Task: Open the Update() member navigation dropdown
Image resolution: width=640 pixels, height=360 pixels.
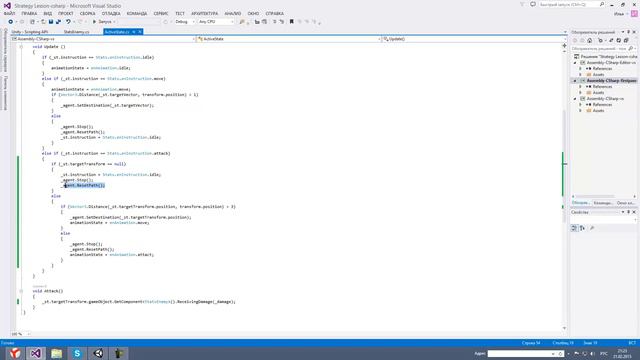Action: pyautogui.click(x=474, y=39)
